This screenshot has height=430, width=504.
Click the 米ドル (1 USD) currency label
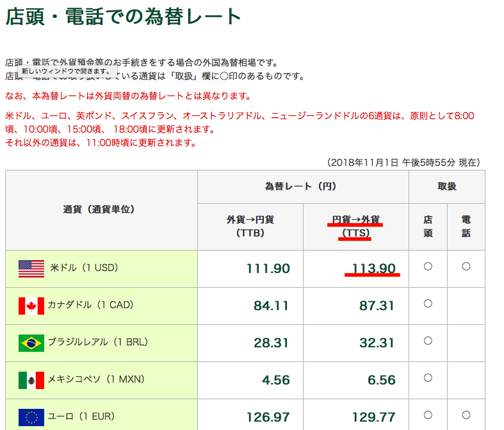tap(84, 268)
